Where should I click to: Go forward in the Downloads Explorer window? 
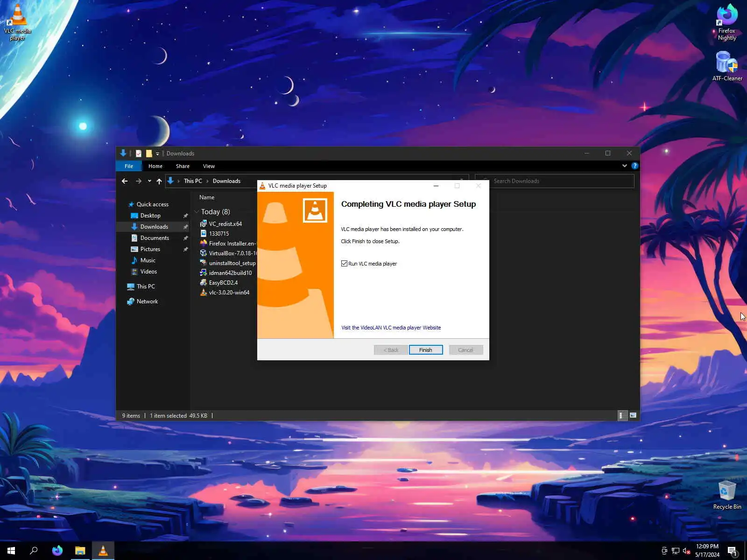139,181
